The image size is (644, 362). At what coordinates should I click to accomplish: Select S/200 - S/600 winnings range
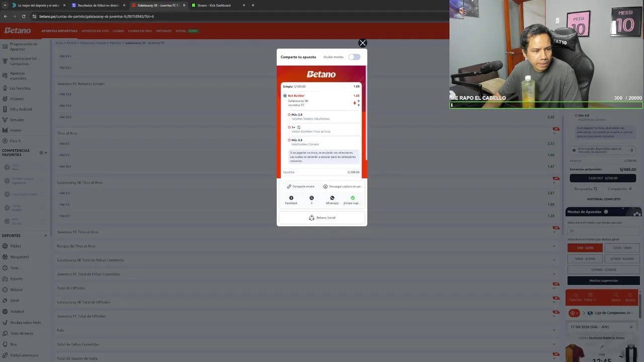point(622,248)
